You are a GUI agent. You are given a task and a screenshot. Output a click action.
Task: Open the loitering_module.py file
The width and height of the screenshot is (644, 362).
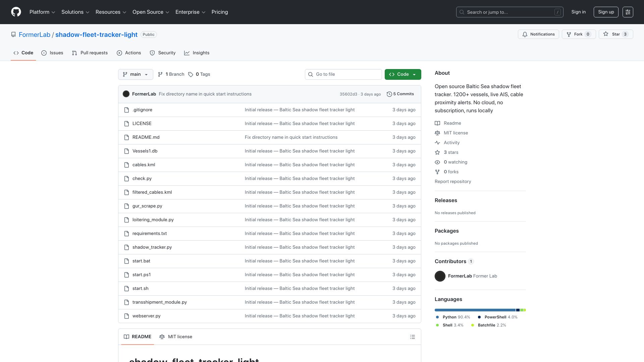point(153,220)
